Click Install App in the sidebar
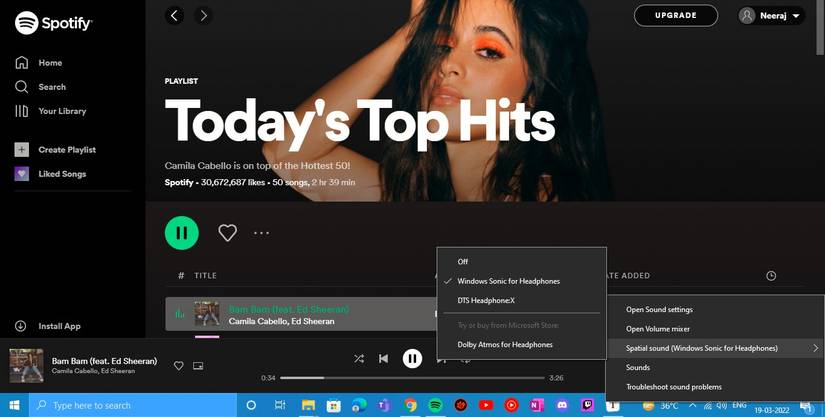Viewport: 825px width, 417px height. point(48,326)
